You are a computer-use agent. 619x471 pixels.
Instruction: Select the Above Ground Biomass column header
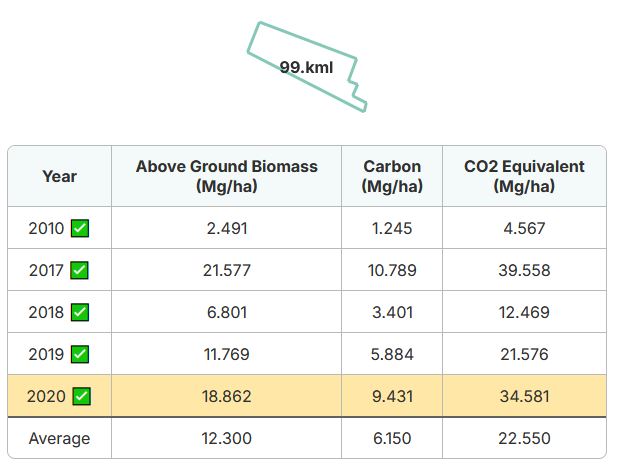tap(227, 176)
